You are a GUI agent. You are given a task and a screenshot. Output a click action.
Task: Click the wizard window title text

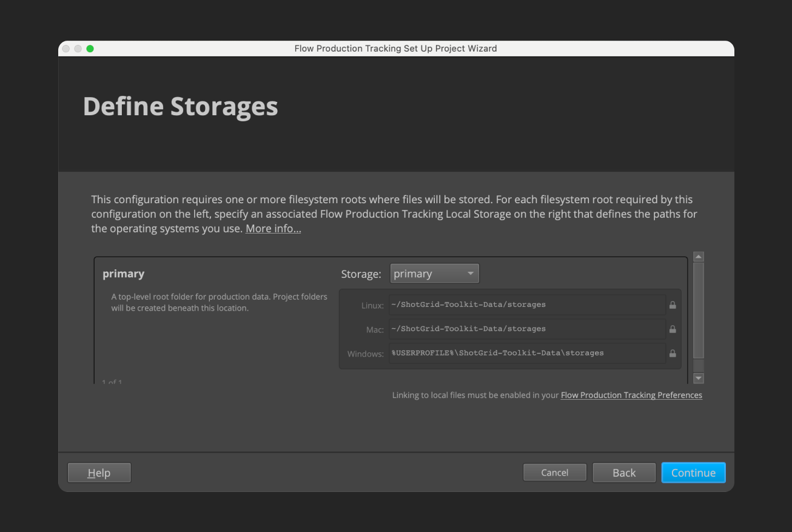[x=395, y=49]
